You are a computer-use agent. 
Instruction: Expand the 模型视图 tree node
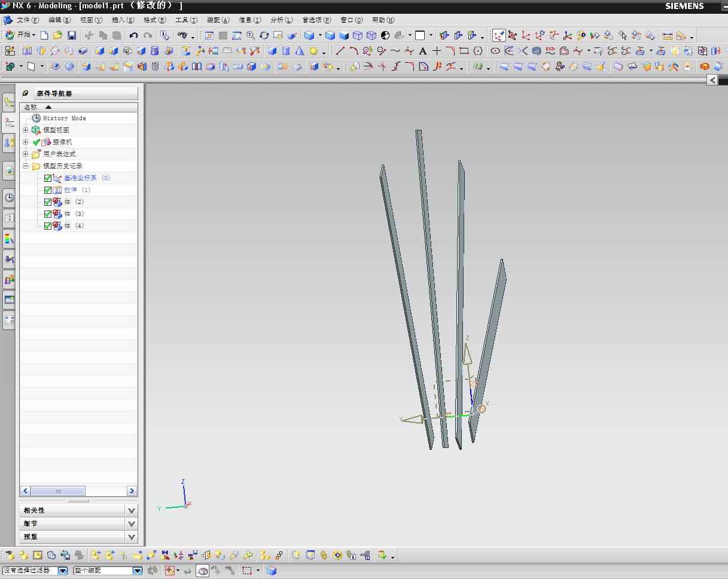pos(26,130)
